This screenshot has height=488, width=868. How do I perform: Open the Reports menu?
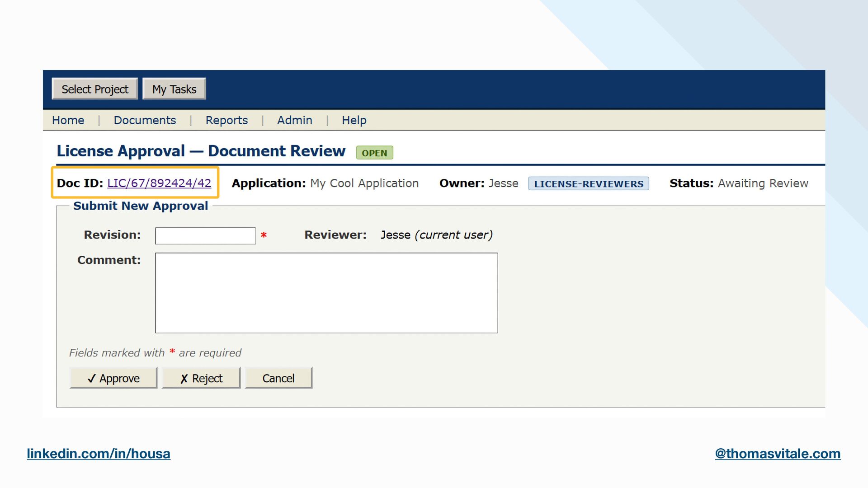(226, 120)
